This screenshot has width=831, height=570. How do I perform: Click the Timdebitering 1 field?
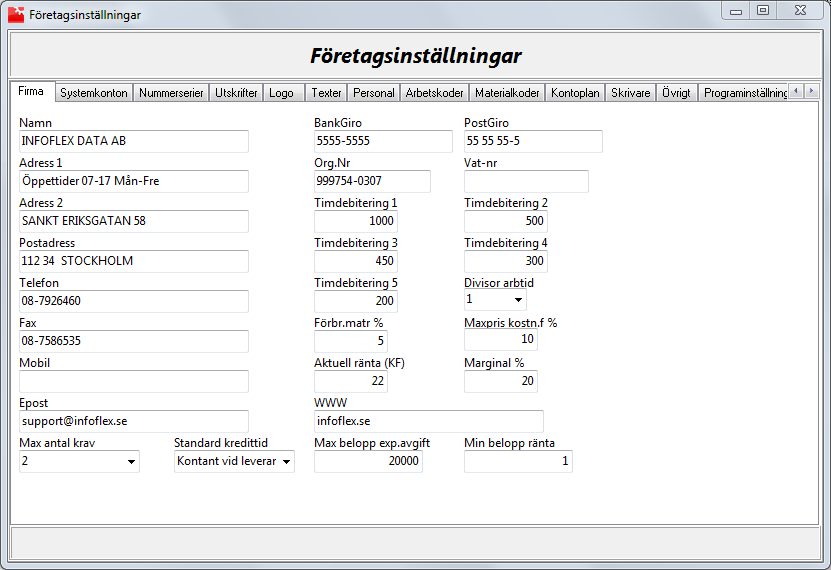pos(356,221)
